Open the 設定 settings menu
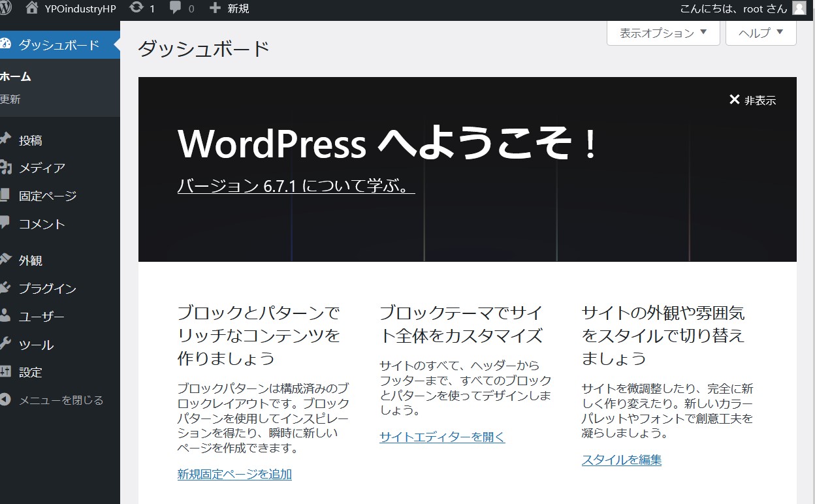 tap(31, 372)
